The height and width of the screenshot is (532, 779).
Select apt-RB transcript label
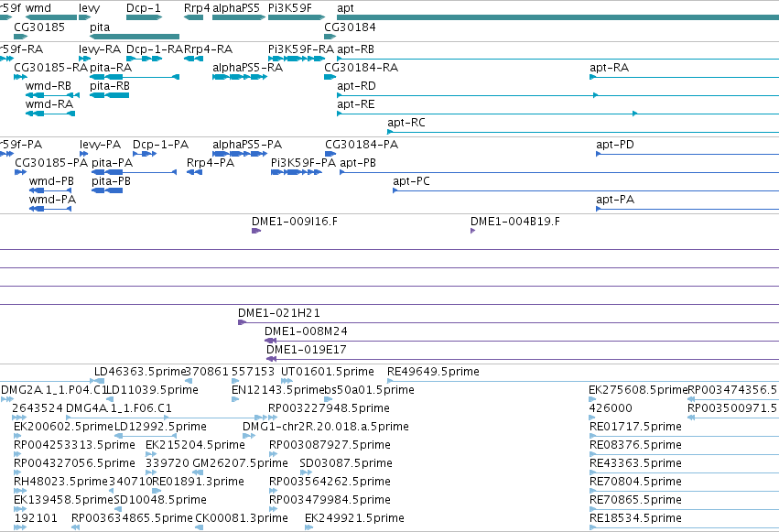pyautogui.click(x=355, y=49)
